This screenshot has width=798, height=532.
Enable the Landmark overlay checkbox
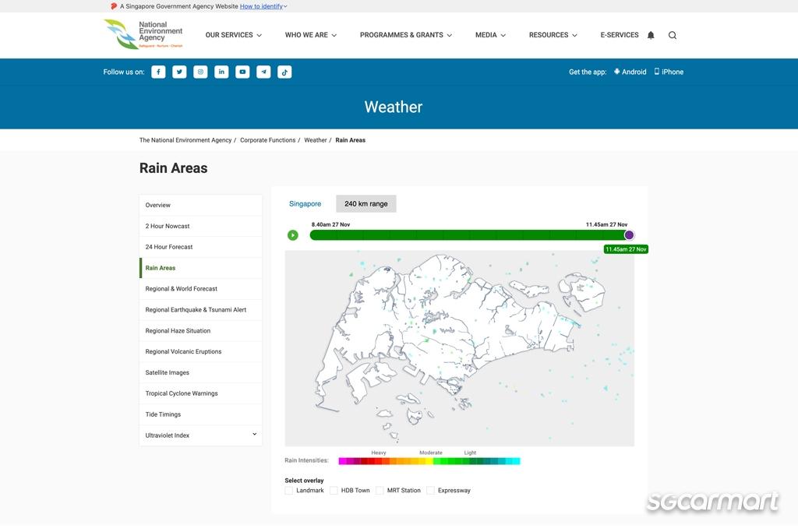point(289,491)
